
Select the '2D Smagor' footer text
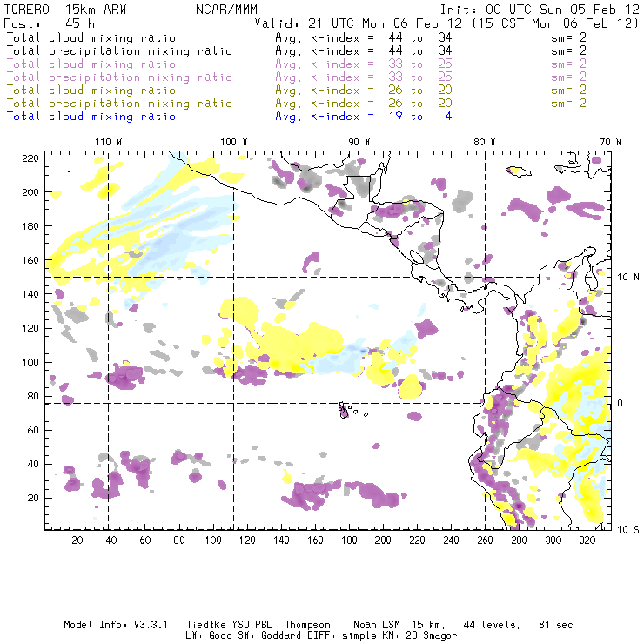coord(432,635)
